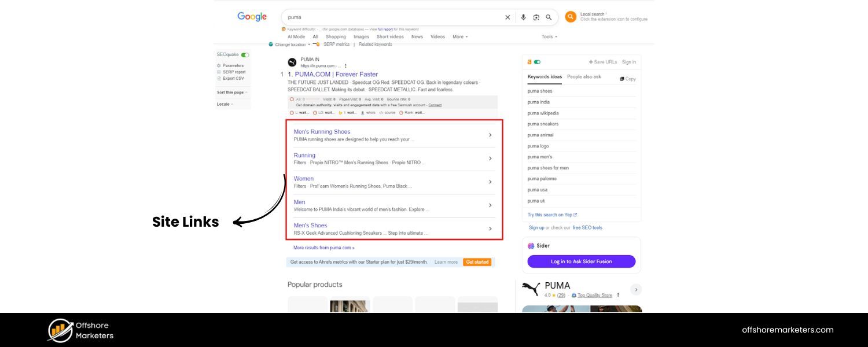This screenshot has width=868, height=347.
Task: Open the three-dot menu beside PUMA IN result
Action: tap(345, 66)
